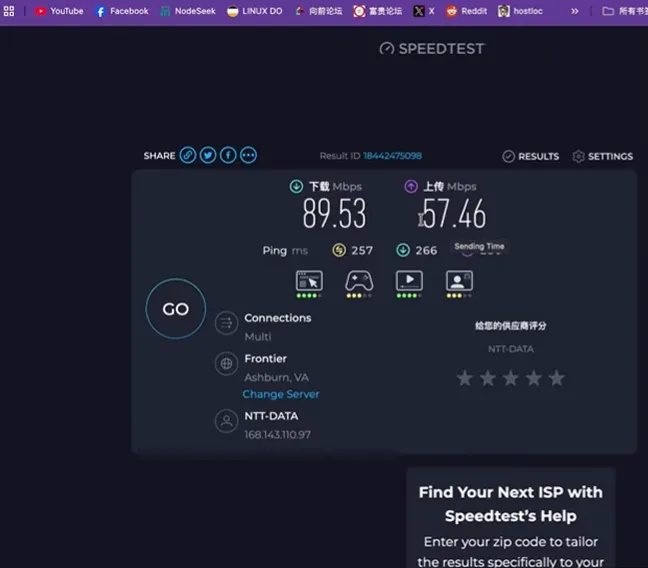Open the RESULTS page
Screen dimensions: 648x568
[x=531, y=156]
